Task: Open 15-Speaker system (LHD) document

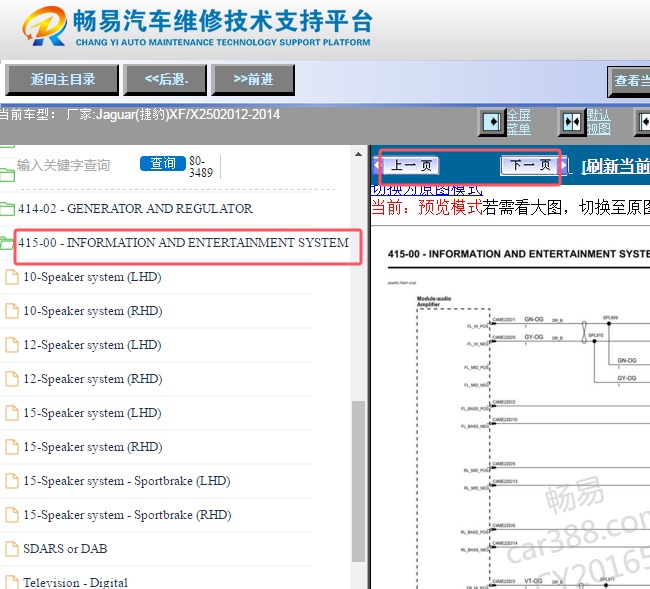Action: [92, 412]
